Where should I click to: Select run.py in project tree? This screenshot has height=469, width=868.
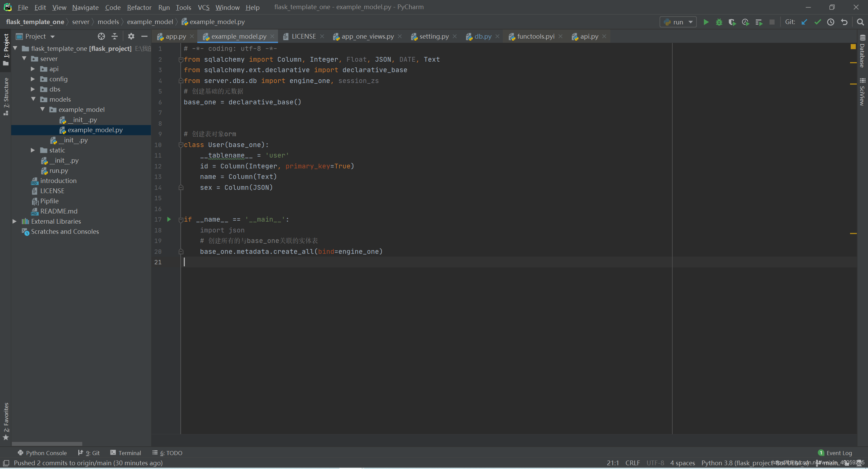[x=59, y=170]
